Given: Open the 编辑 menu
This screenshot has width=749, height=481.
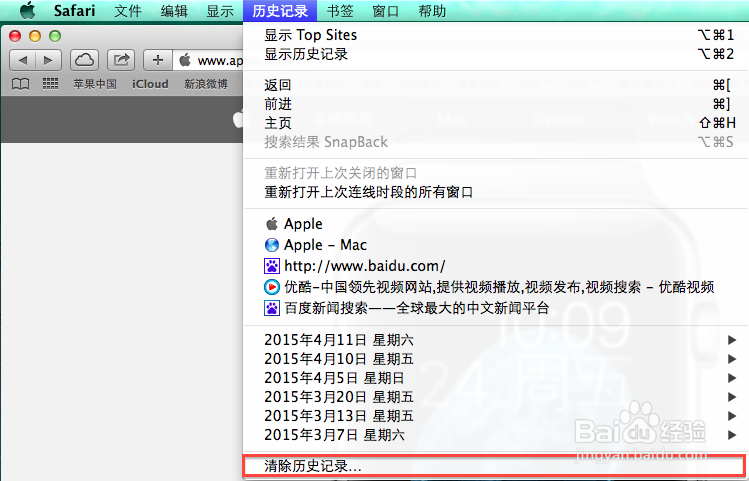Looking at the screenshot, I should pyautogui.click(x=174, y=11).
